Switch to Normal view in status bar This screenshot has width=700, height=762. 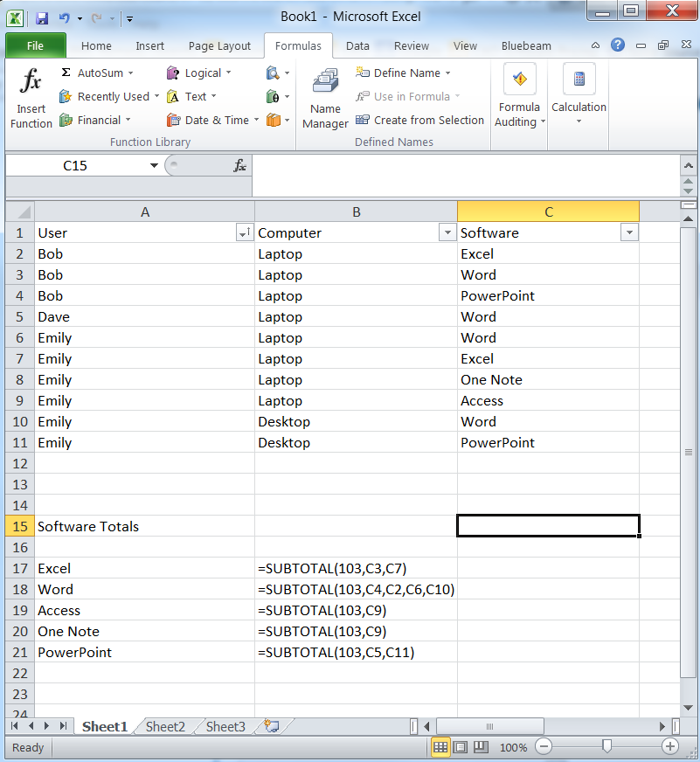tap(440, 747)
